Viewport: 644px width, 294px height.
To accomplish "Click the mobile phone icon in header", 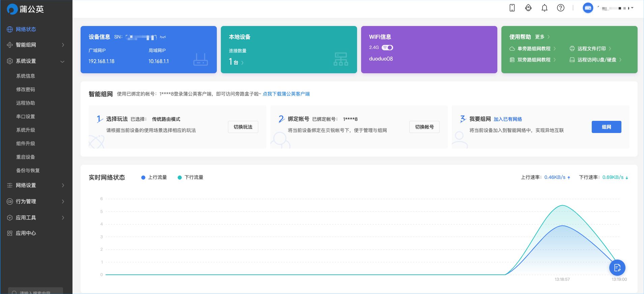I will 512,8.
